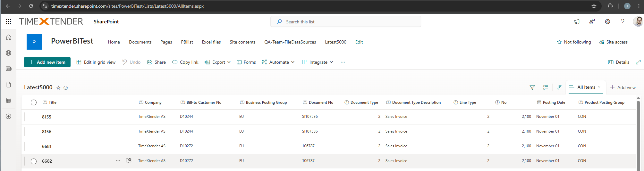Open the chat people icon in header

point(592,21)
